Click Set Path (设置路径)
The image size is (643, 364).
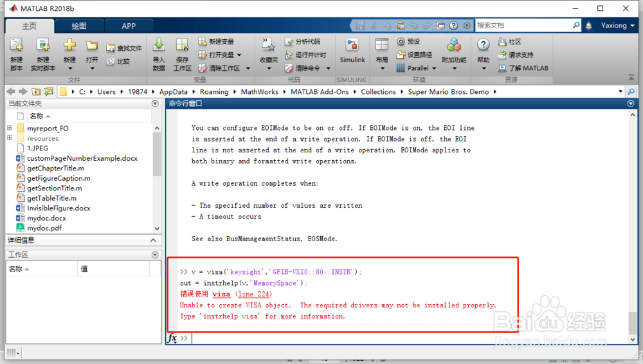[414, 55]
